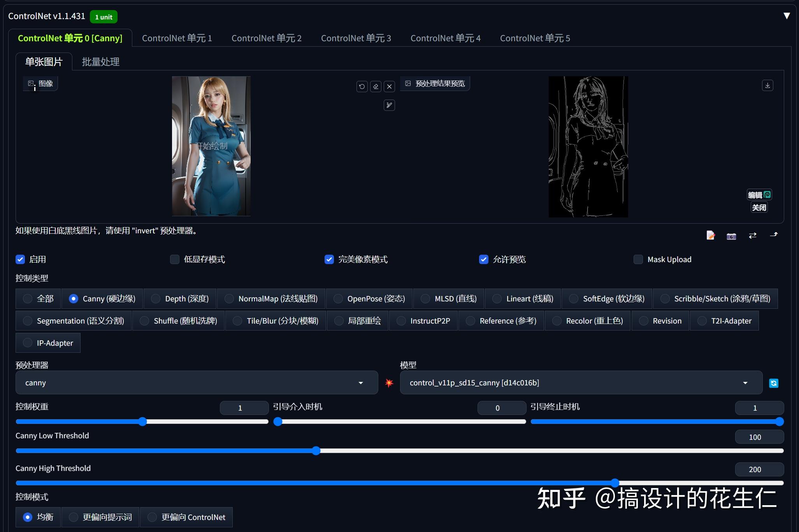Collapse the ControlNet panel with the triangle
This screenshot has width=799, height=532.
[787, 16]
